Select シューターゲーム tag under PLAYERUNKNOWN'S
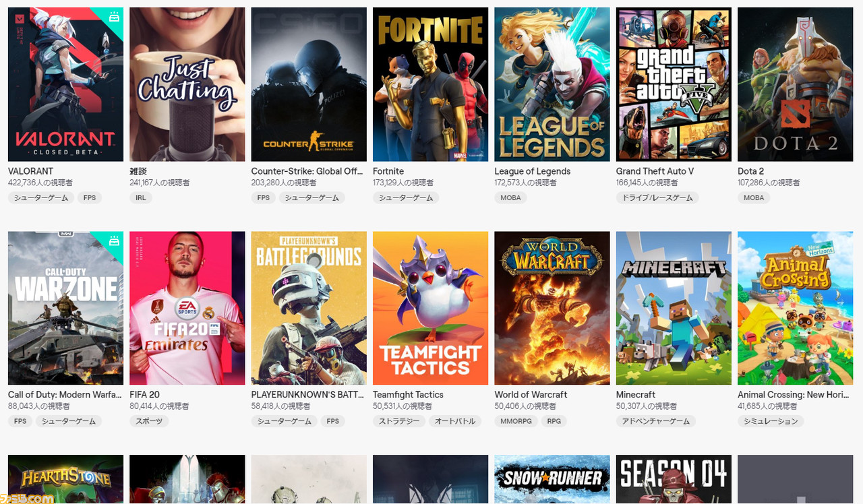 (x=285, y=421)
